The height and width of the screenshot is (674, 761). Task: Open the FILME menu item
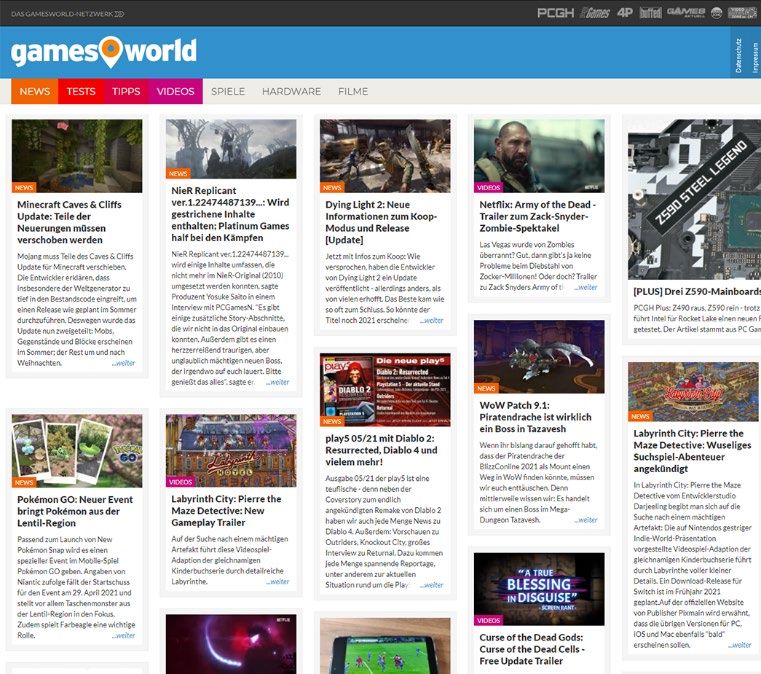click(353, 91)
